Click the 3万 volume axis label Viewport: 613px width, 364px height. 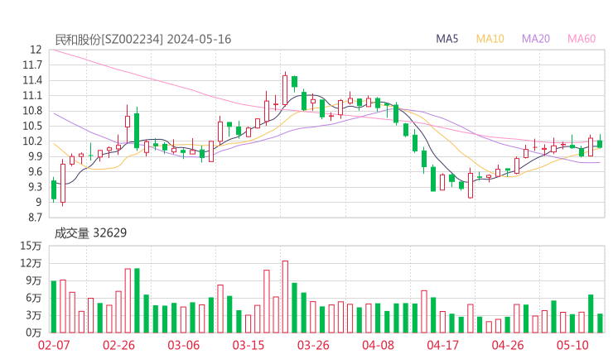tap(34, 315)
